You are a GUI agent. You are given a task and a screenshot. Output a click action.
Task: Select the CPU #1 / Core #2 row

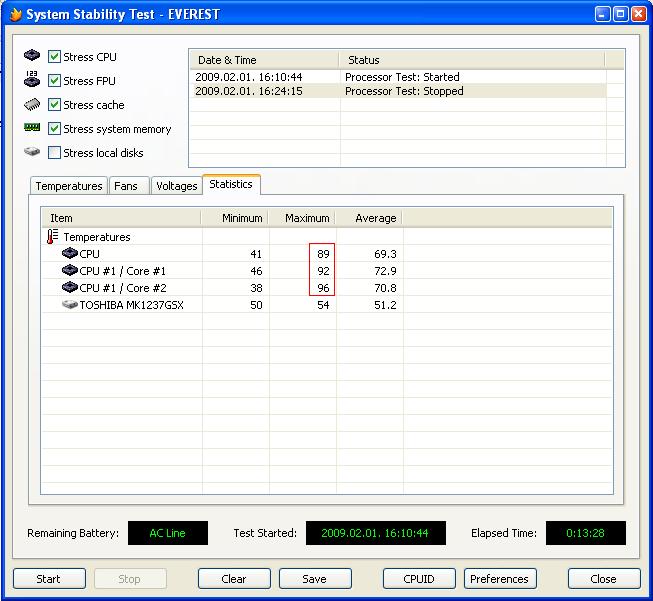[327, 288]
